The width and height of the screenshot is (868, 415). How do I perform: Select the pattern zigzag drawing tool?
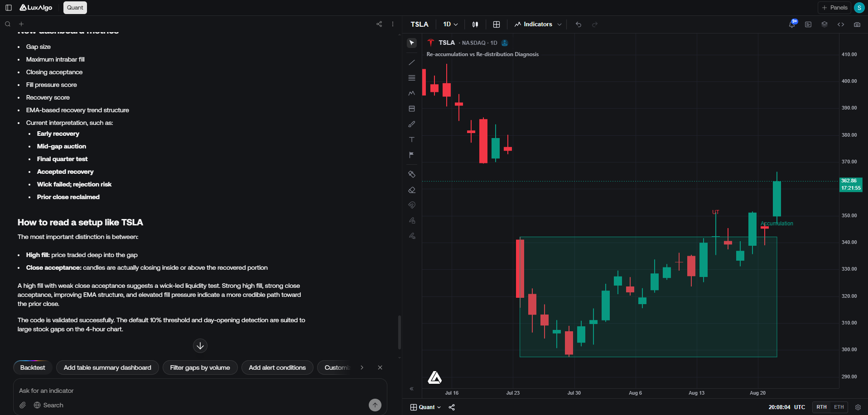pyautogui.click(x=412, y=93)
